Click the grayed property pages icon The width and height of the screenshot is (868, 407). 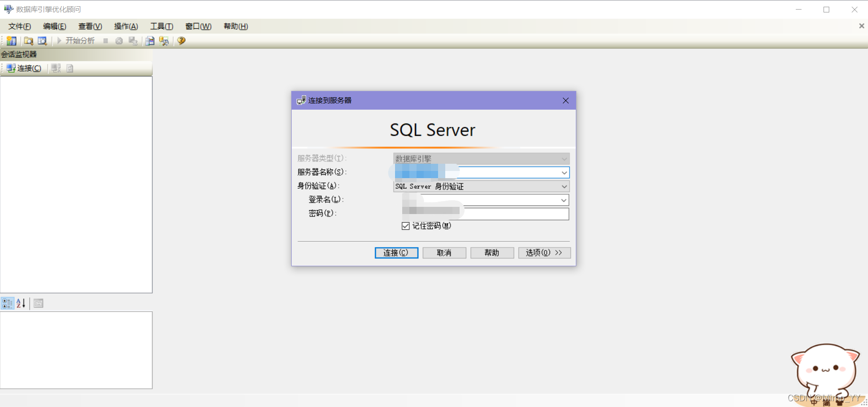click(x=39, y=303)
